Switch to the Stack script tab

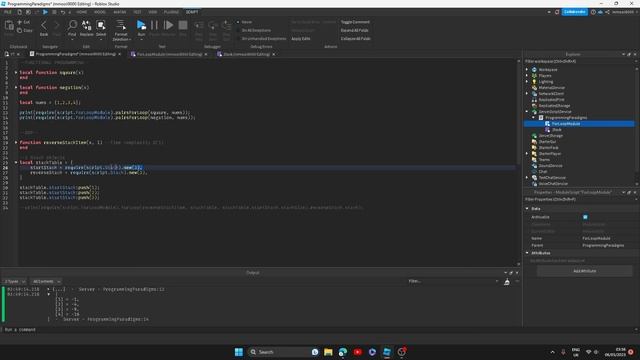click(246, 54)
